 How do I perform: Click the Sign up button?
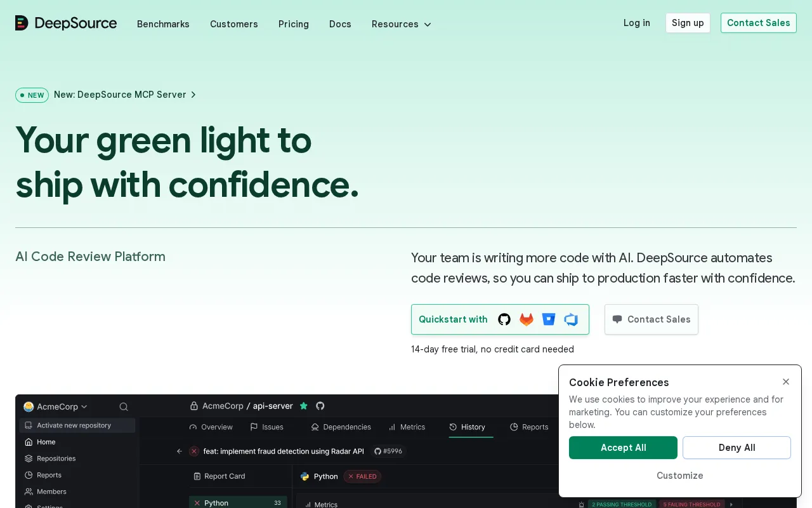click(x=688, y=23)
